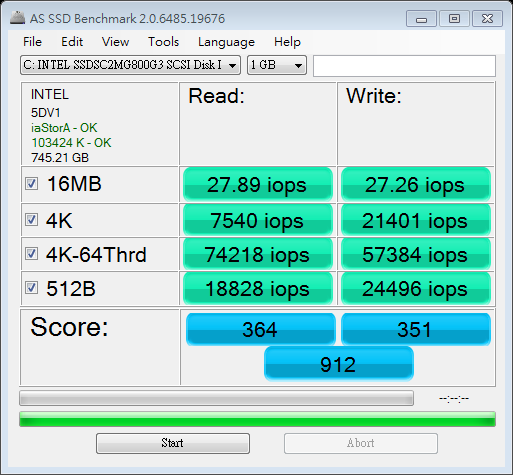
Task: Uncheck the 512B test checkbox
Action: pos(32,288)
